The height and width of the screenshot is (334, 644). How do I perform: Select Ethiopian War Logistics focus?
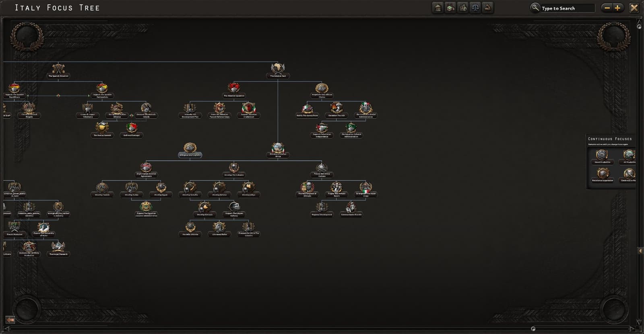(190, 150)
